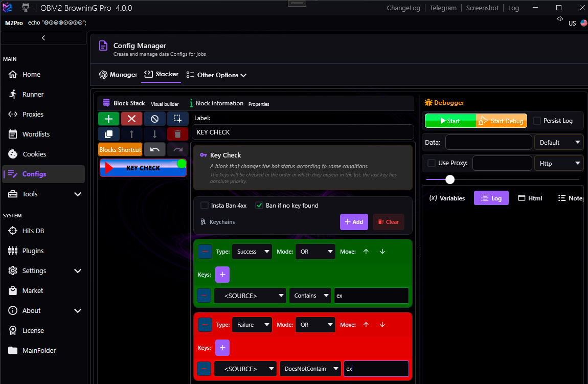Toggle the Persist Log checkbox
Viewport: 588px width, 384px height.
coord(537,121)
